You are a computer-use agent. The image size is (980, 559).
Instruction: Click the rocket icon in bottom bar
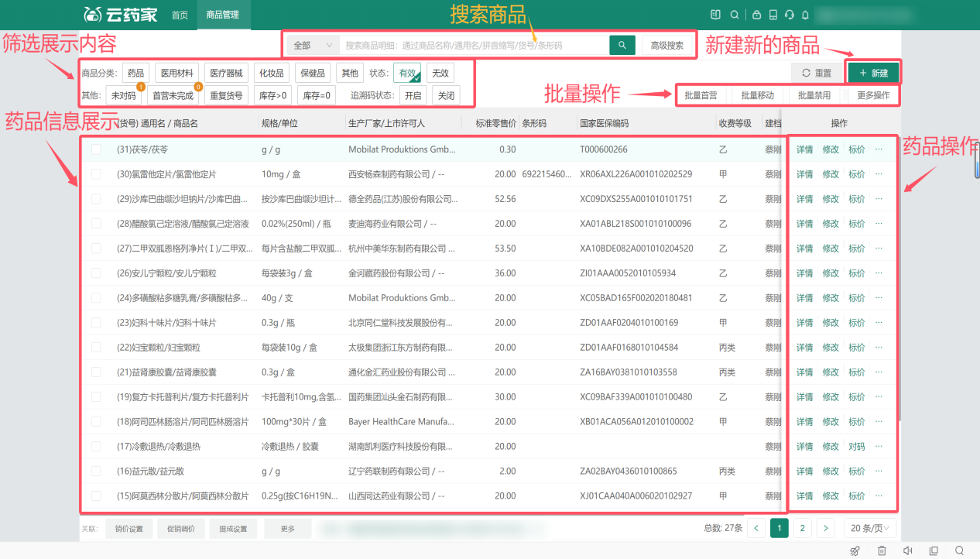click(855, 550)
